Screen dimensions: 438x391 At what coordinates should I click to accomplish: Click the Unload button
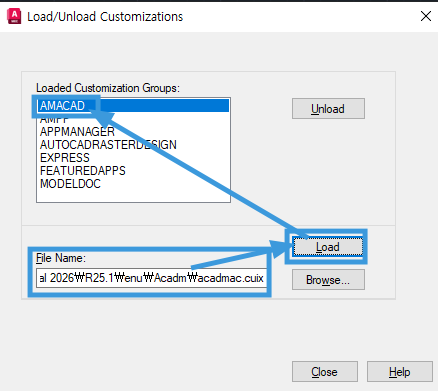pos(328,108)
